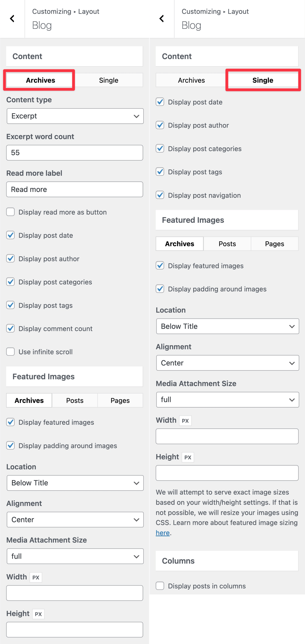Open the left Media Attachment Size dropdown
This screenshot has width=305, height=644.
(x=75, y=556)
